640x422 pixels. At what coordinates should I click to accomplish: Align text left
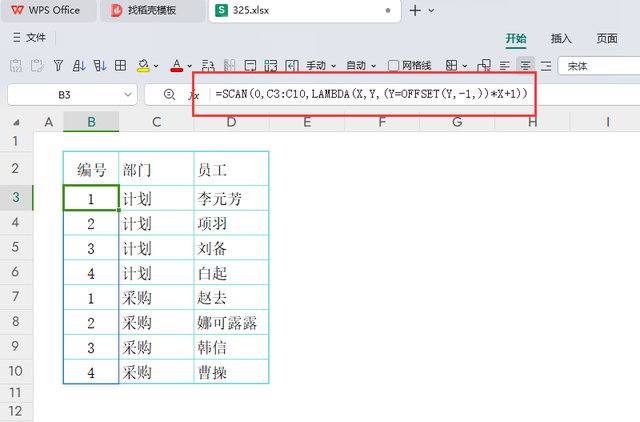(x=505, y=65)
